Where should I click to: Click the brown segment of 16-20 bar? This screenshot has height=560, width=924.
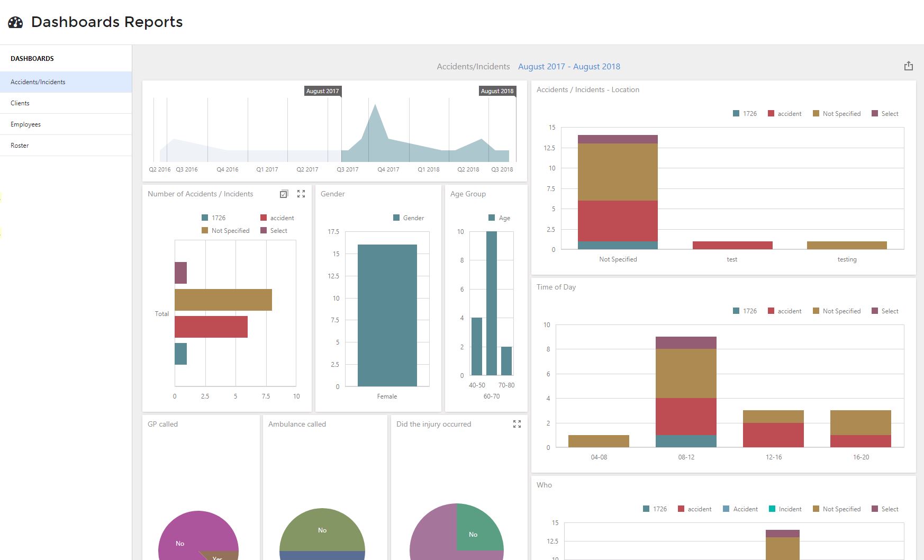[x=860, y=422]
